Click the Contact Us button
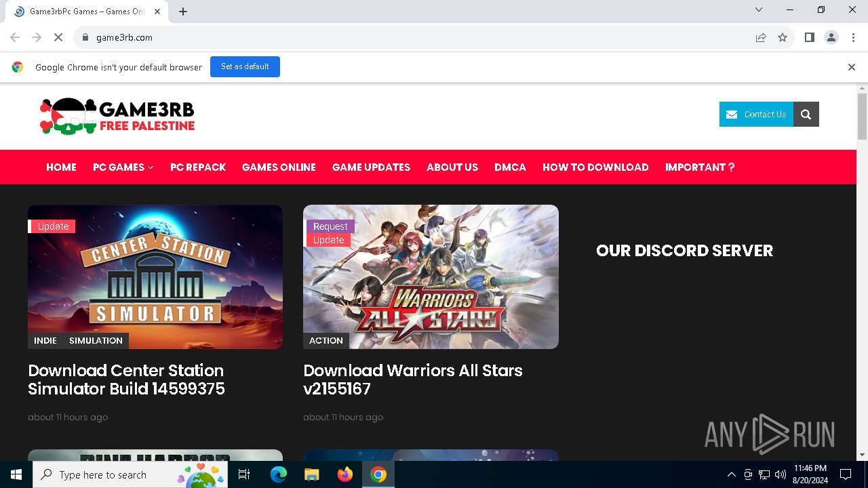 coord(756,114)
